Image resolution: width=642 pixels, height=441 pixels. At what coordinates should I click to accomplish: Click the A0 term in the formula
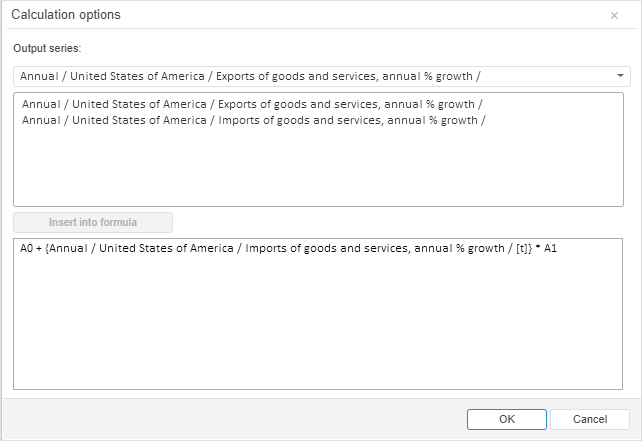point(26,248)
